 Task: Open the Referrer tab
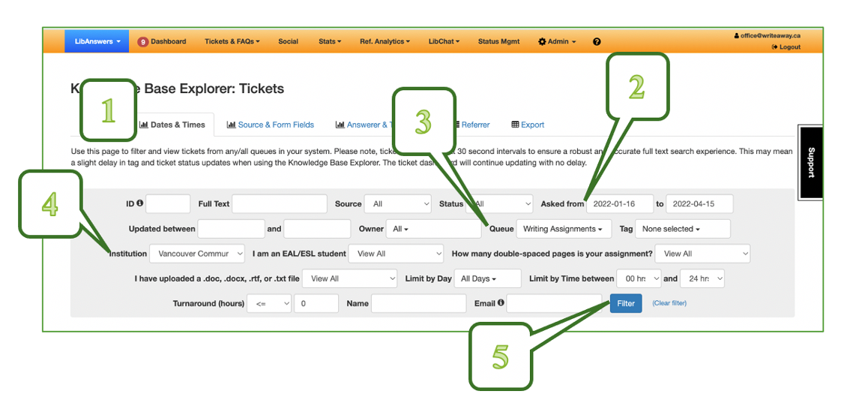pyautogui.click(x=474, y=125)
